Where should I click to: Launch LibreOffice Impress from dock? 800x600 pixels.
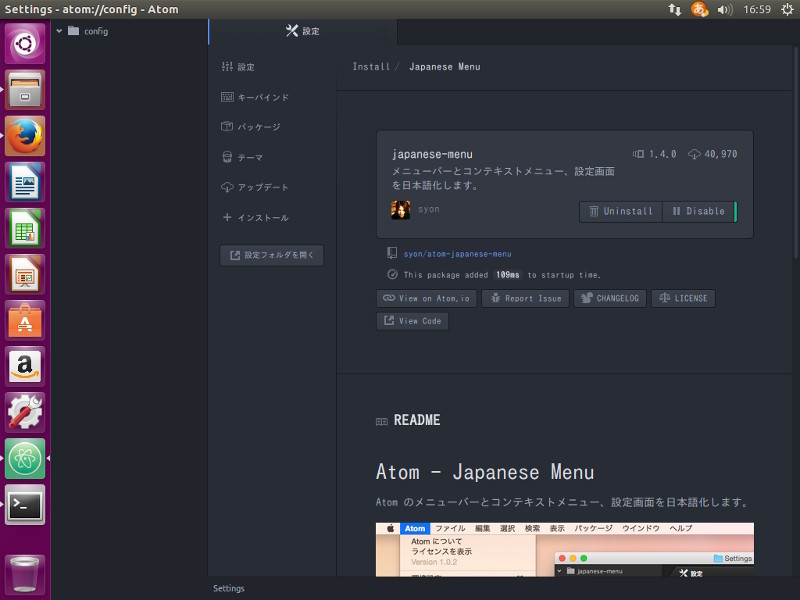(x=25, y=274)
